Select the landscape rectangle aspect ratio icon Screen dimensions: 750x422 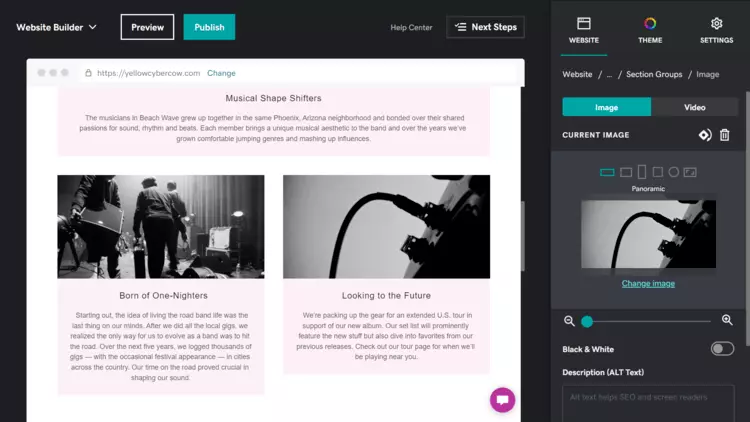coord(626,172)
